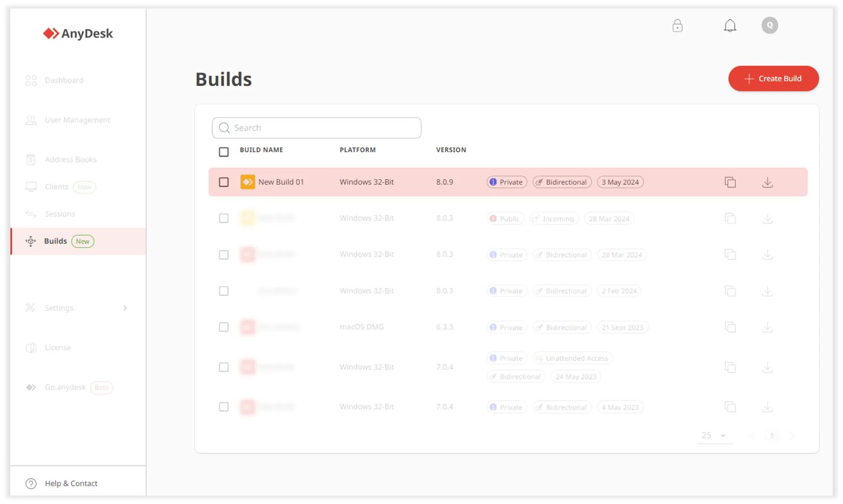Screen dimensions: 843x504
Task: Download the macOS DMG build
Action: click(x=767, y=327)
